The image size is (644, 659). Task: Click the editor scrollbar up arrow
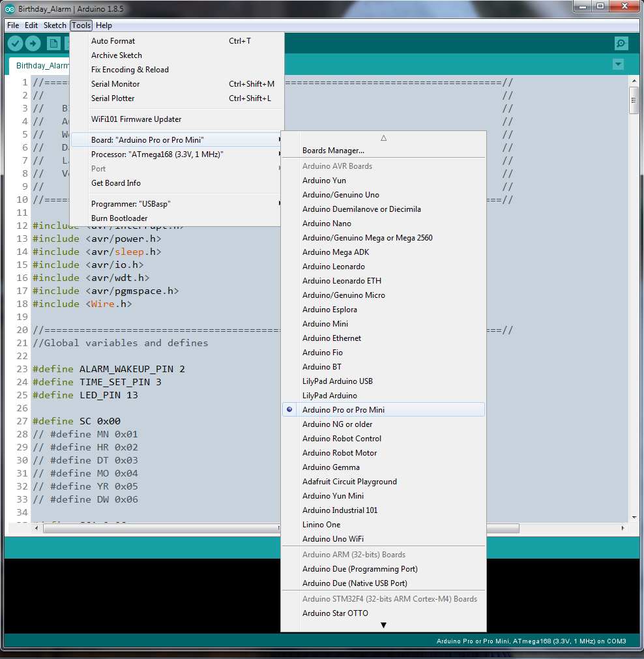click(633, 81)
